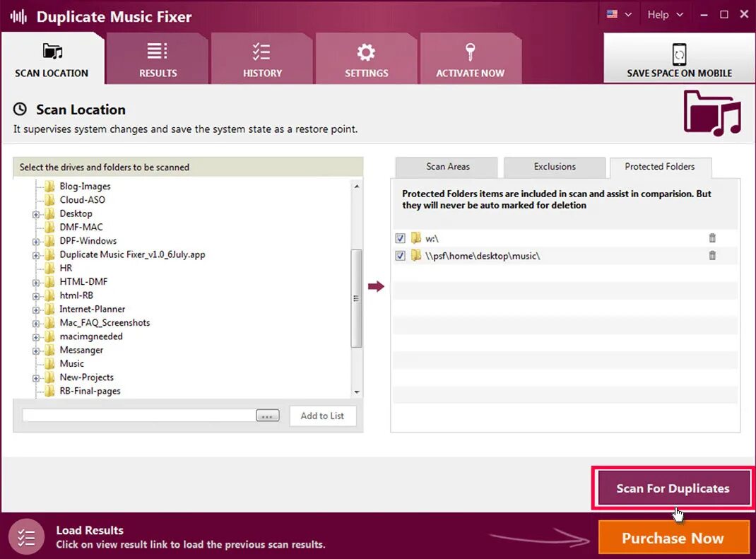Screen dimensions: 756x559
Task: Open the Activate Now tab
Action: tap(471, 59)
